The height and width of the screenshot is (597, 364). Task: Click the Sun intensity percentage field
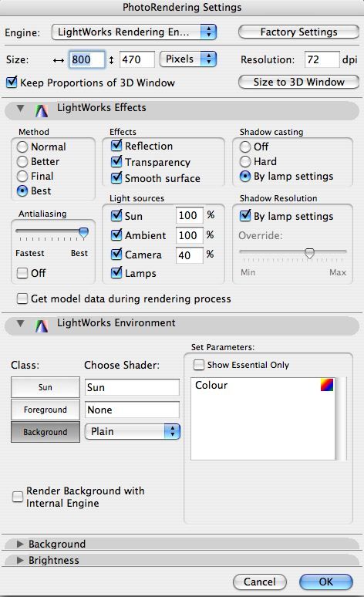point(189,215)
